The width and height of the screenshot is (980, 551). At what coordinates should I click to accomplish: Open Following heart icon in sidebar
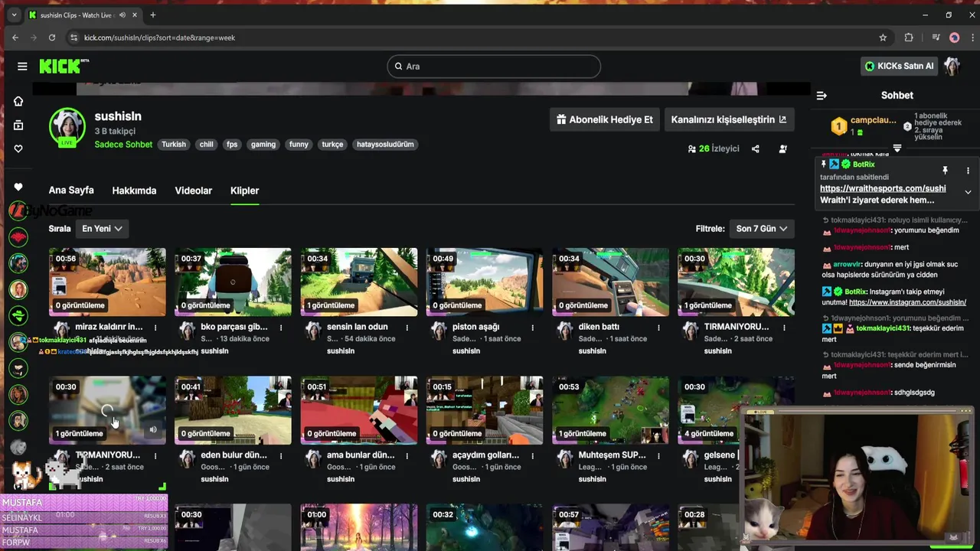[x=18, y=148]
